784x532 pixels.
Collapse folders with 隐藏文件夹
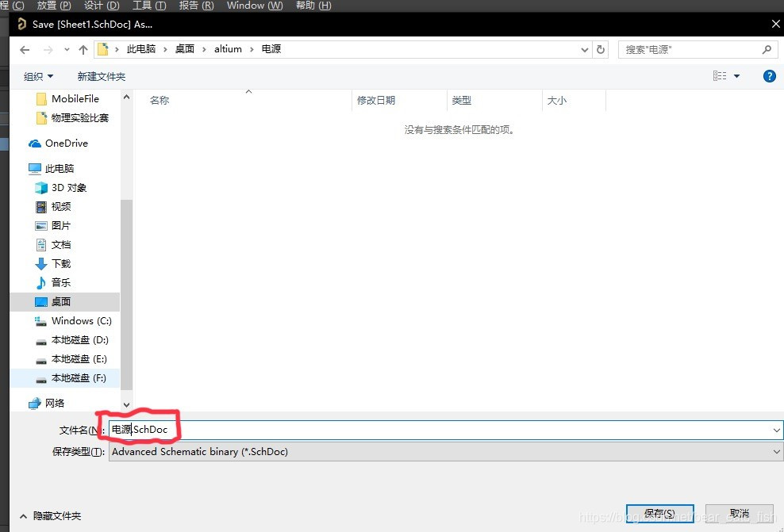click(x=50, y=516)
